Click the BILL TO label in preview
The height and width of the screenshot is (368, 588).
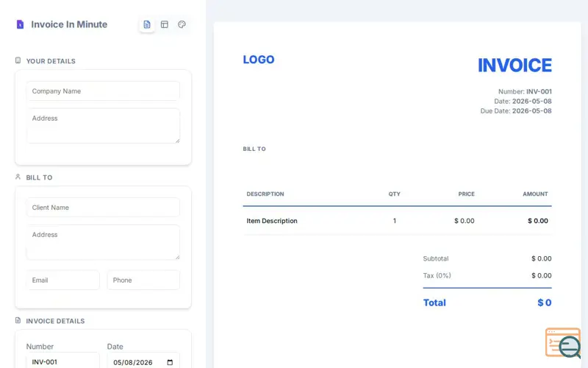[254, 149]
